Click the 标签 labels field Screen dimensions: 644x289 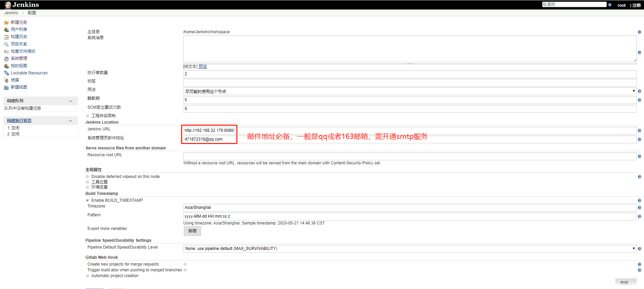tap(410, 83)
